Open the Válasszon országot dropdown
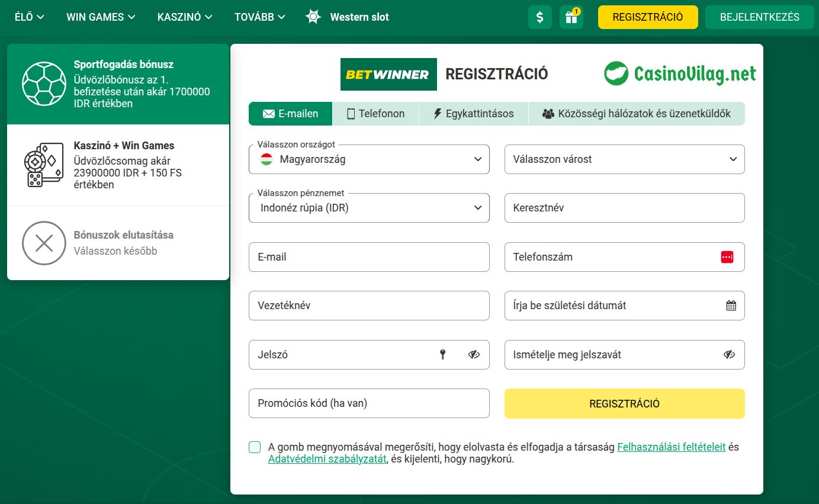This screenshot has width=819, height=504. click(369, 159)
